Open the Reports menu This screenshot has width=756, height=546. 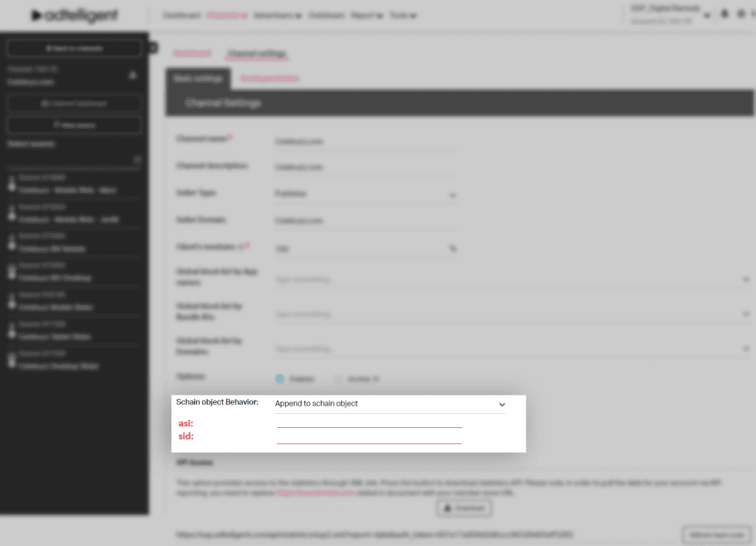point(366,15)
